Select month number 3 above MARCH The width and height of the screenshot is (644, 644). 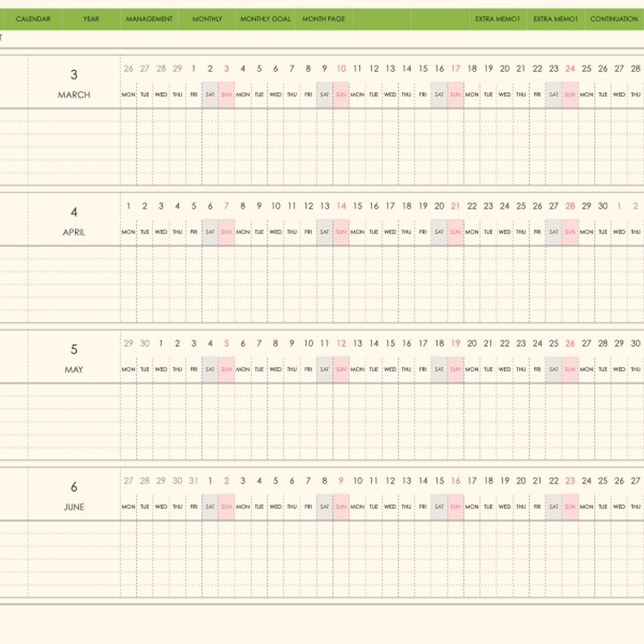coord(74,75)
